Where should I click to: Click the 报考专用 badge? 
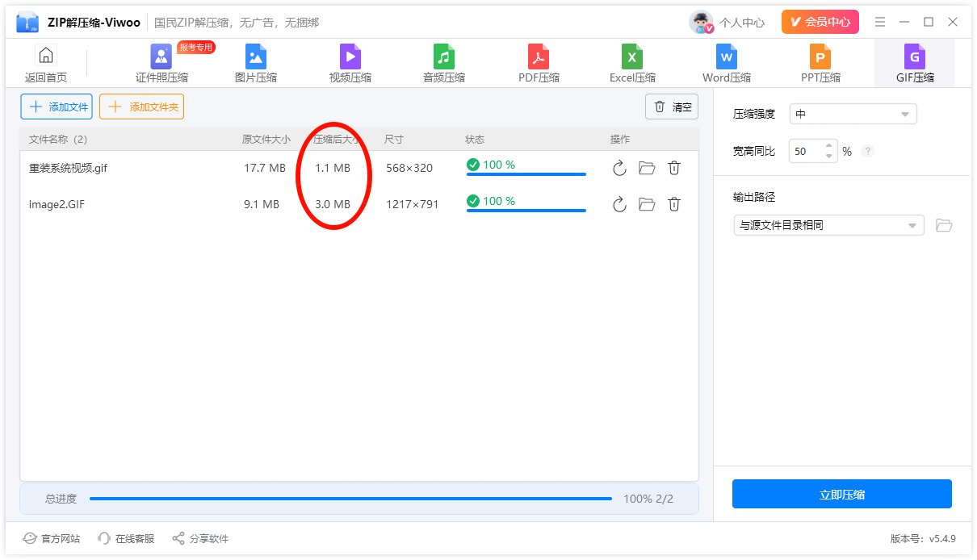click(196, 48)
